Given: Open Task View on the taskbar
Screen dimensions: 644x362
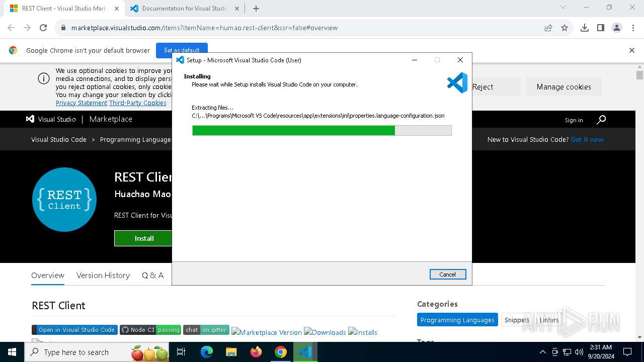Looking at the screenshot, I should [181, 352].
